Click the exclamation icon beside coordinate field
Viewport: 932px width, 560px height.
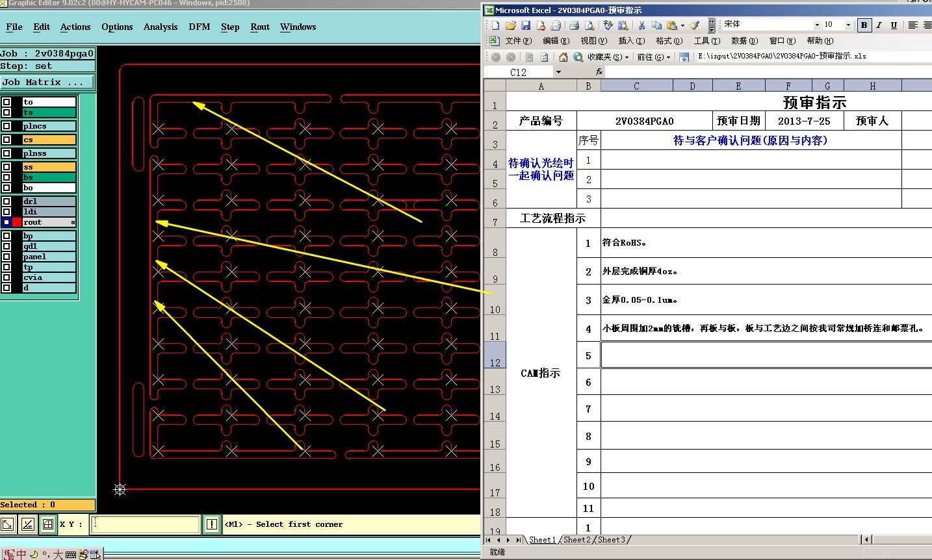tap(212, 524)
